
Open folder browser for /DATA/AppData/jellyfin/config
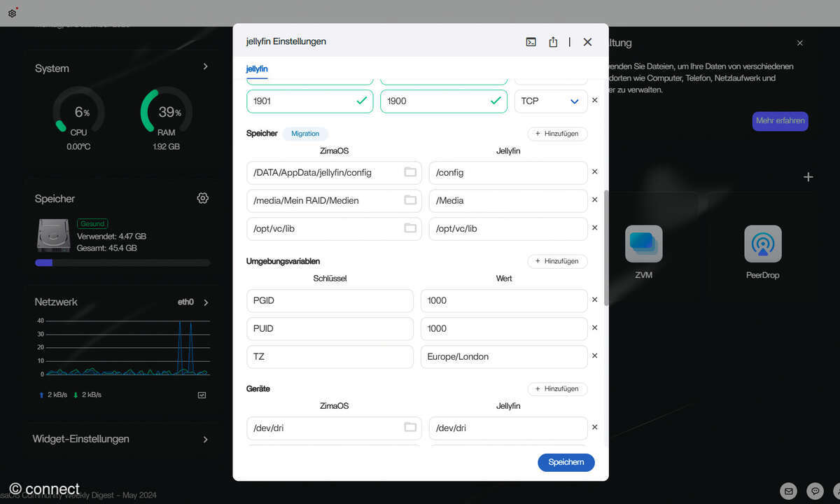[x=410, y=172]
